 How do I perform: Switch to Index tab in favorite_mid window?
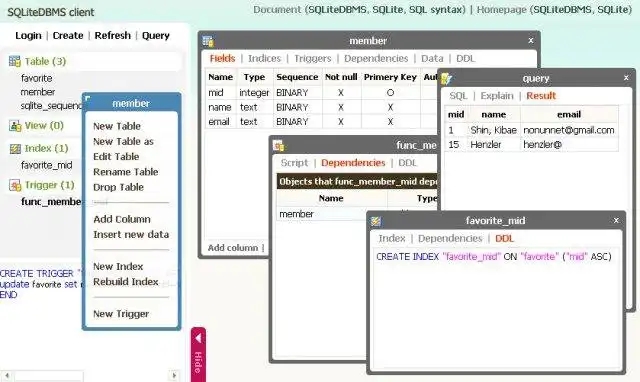[392, 238]
